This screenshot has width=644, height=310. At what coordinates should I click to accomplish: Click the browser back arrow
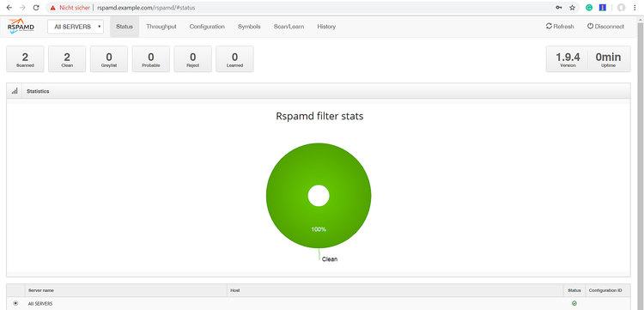9,8
